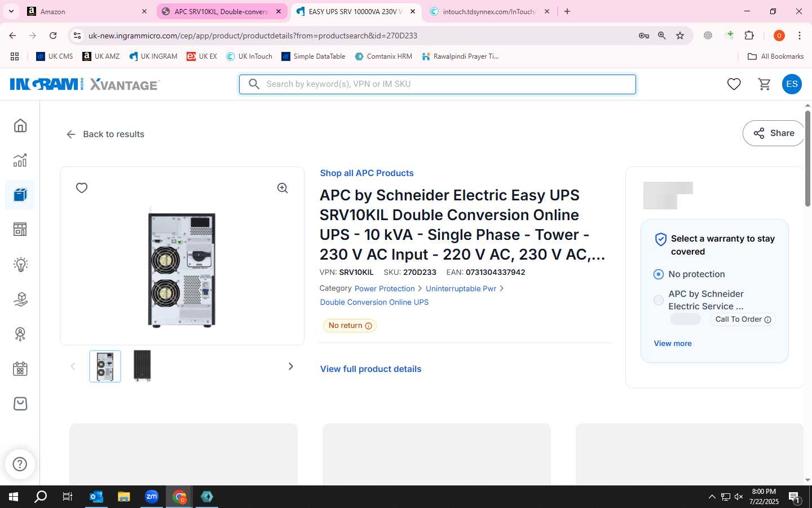Open the favorites heart icon in header
This screenshot has width=812, height=508.
[x=734, y=84]
